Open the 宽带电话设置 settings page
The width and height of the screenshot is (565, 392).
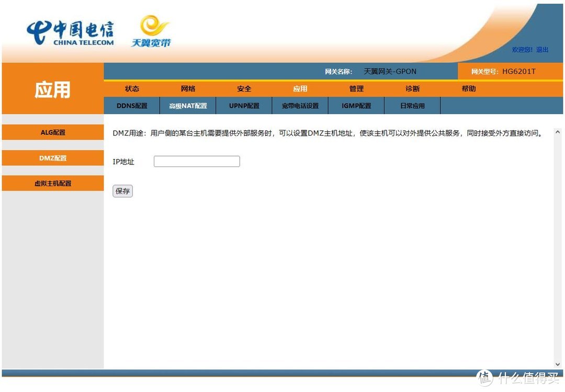300,105
